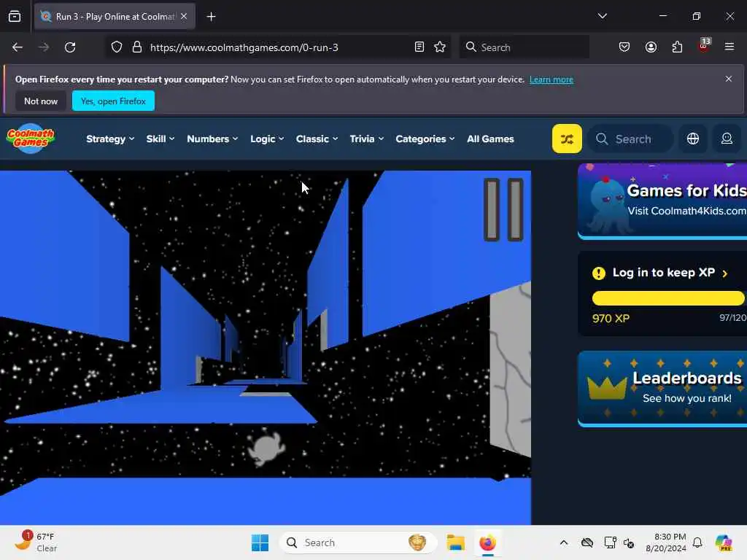Open the Copilot icon in the taskbar

point(724,542)
